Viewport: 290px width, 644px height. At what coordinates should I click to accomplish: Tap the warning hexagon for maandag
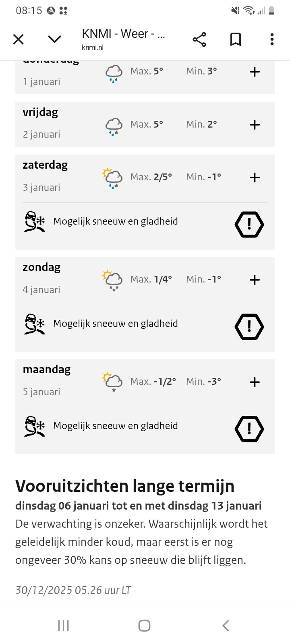(x=249, y=429)
